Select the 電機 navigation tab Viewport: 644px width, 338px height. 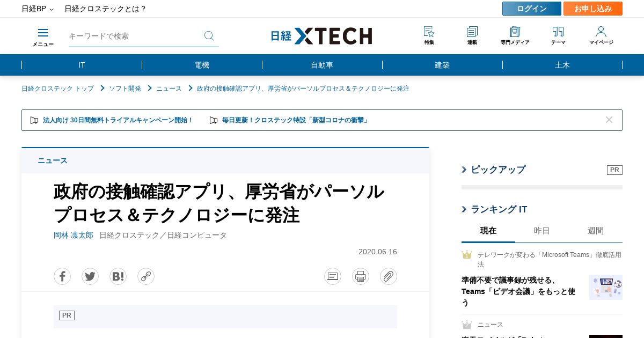(x=202, y=65)
